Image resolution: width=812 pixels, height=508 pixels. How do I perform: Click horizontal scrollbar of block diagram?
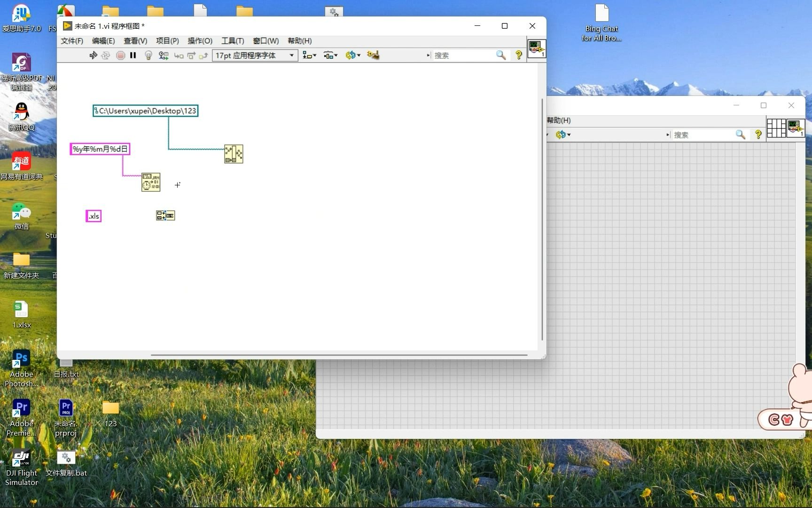click(339, 355)
